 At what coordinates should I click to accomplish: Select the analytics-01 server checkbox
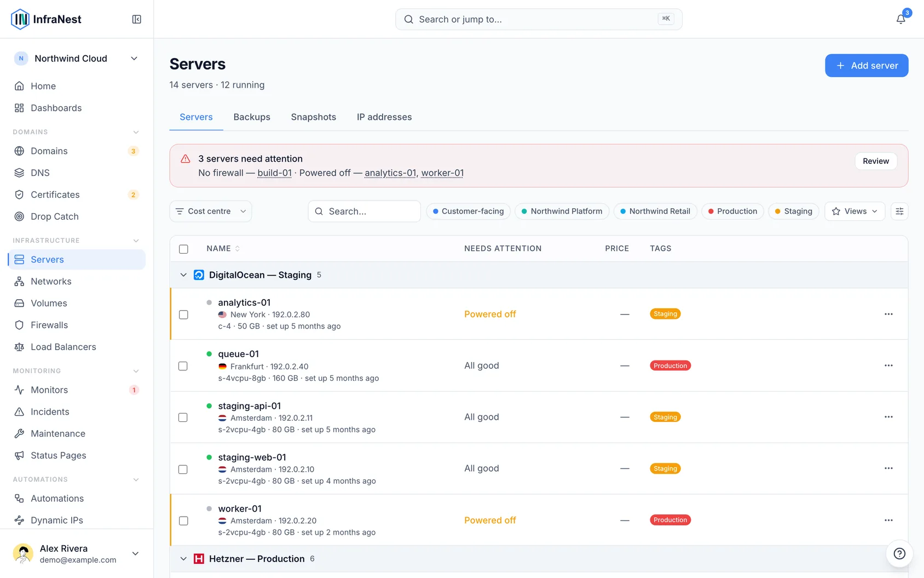click(x=183, y=314)
